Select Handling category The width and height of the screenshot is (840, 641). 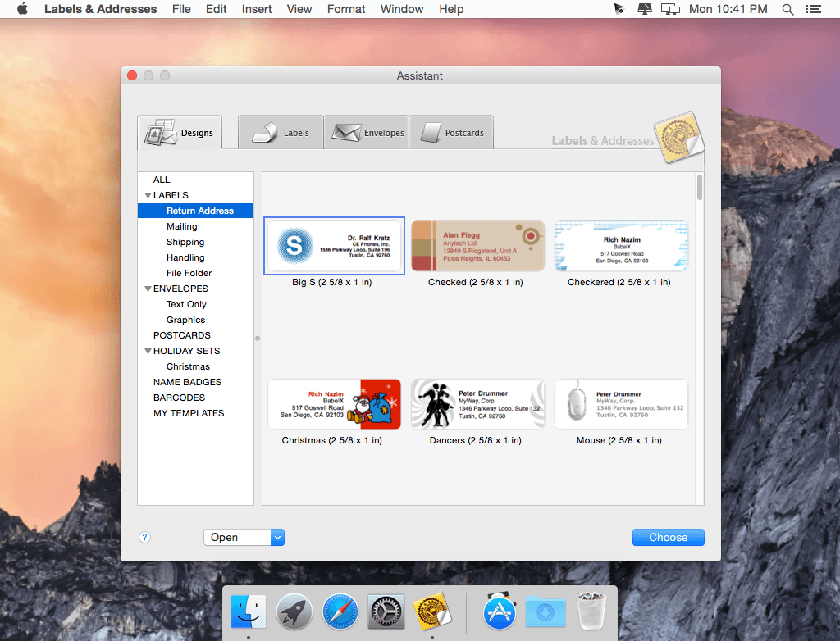(x=195, y=257)
